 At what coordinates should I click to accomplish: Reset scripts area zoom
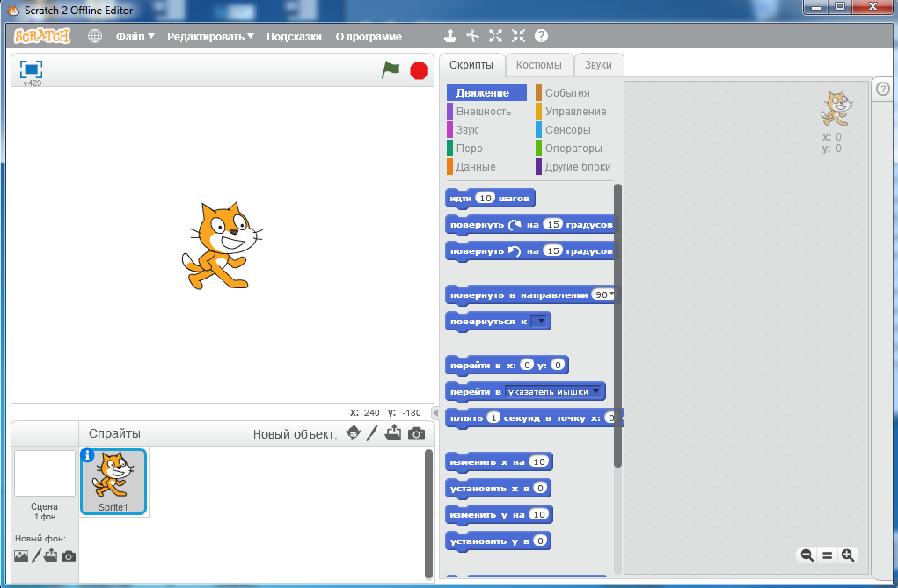tap(828, 555)
